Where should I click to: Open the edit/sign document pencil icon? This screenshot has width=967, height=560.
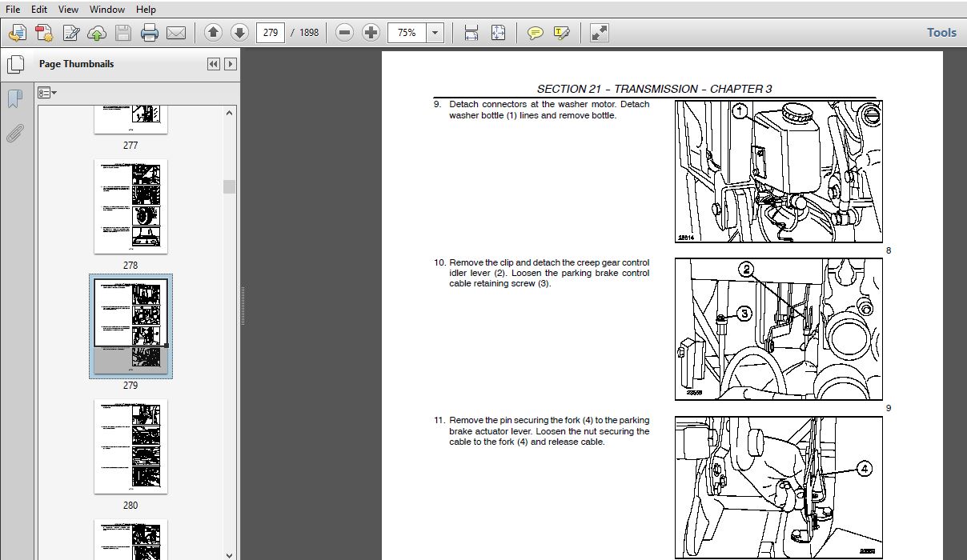coord(70,33)
